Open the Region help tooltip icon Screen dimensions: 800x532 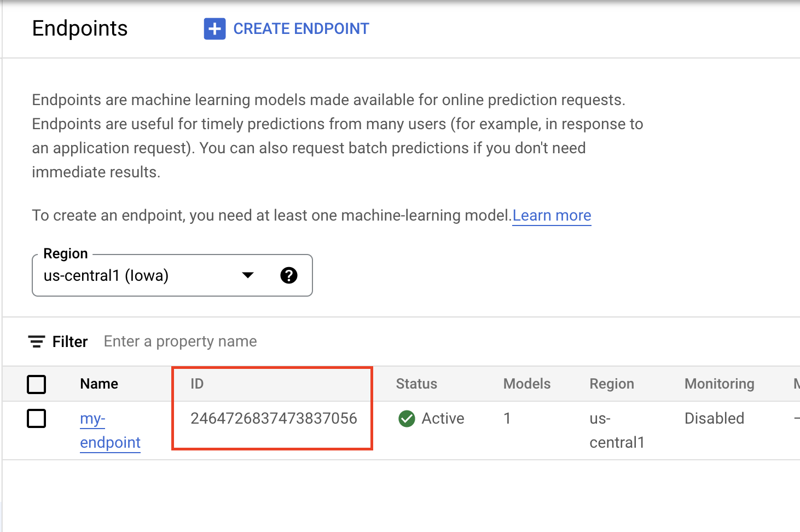click(289, 275)
